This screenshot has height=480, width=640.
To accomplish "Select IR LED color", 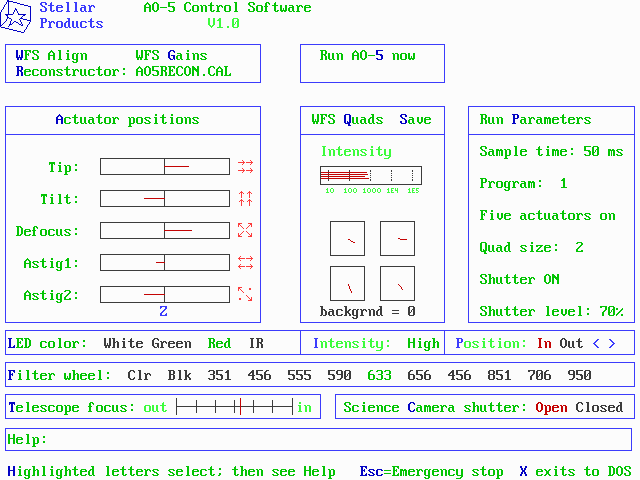I will [256, 343].
